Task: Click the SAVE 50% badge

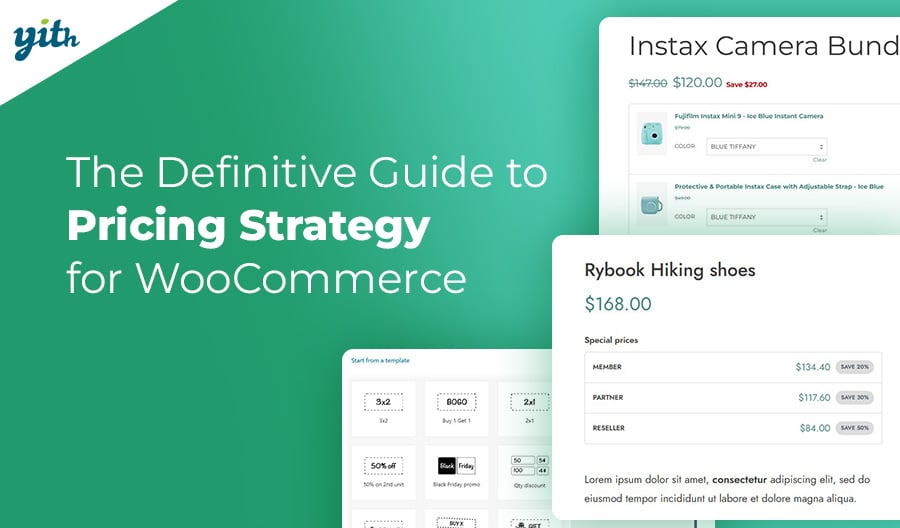Action: click(855, 428)
